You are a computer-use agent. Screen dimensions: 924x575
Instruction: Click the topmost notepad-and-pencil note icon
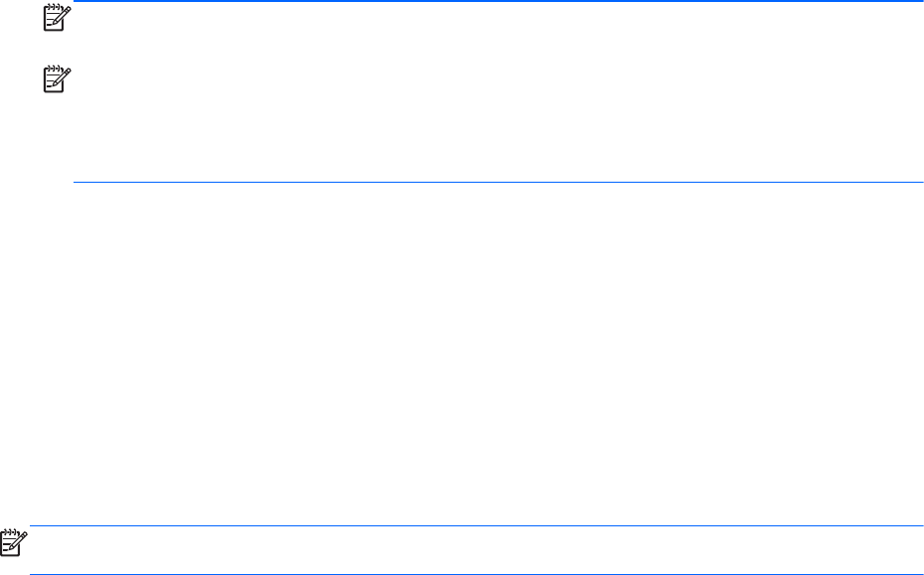pyautogui.click(x=58, y=18)
